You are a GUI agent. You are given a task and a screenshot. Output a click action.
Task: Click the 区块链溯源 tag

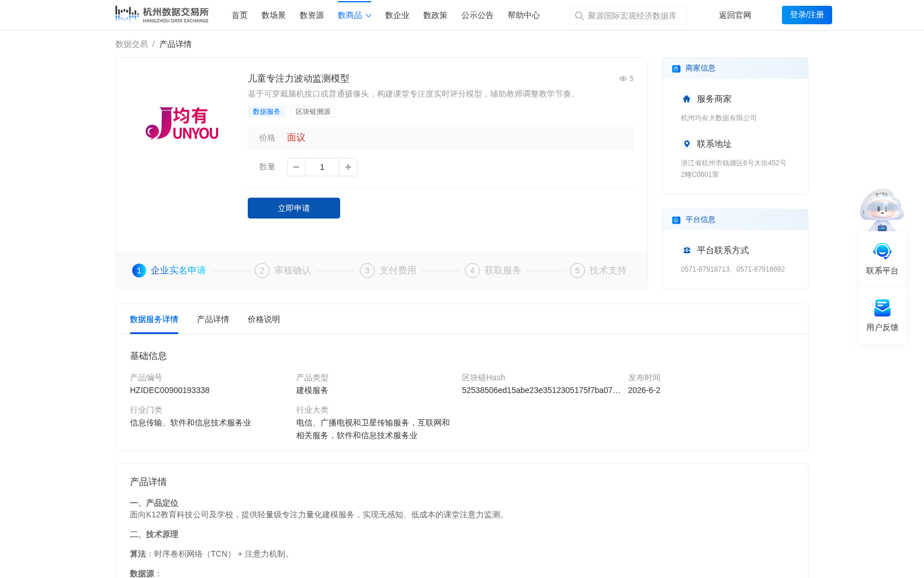[x=313, y=112]
